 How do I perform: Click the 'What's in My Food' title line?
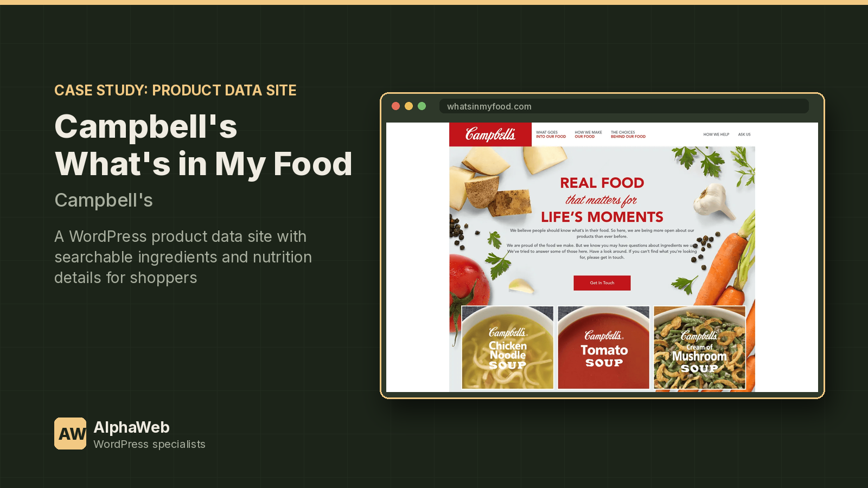click(x=203, y=164)
